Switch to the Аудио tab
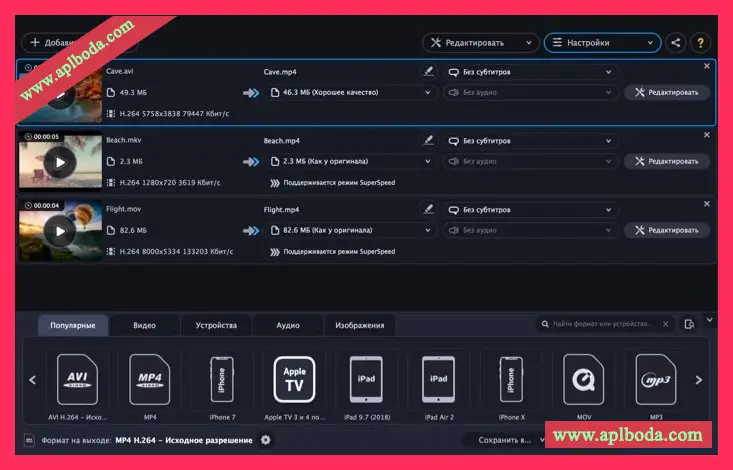Image resolution: width=733 pixels, height=470 pixels. (x=288, y=325)
